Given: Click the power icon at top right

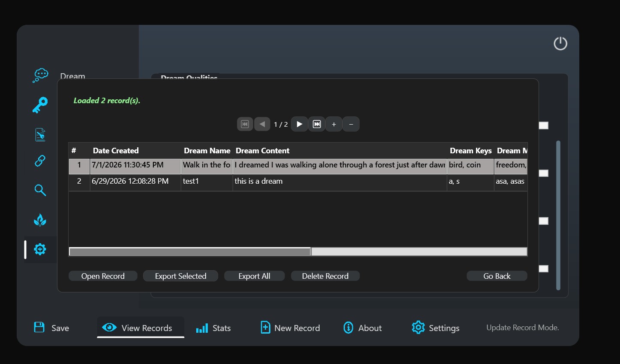Looking at the screenshot, I should (560, 43).
